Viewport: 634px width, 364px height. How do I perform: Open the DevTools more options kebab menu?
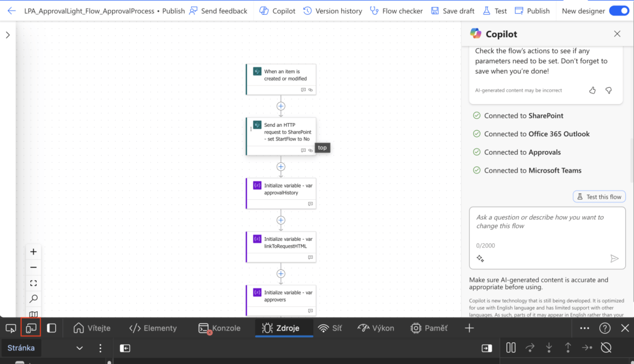(101, 348)
